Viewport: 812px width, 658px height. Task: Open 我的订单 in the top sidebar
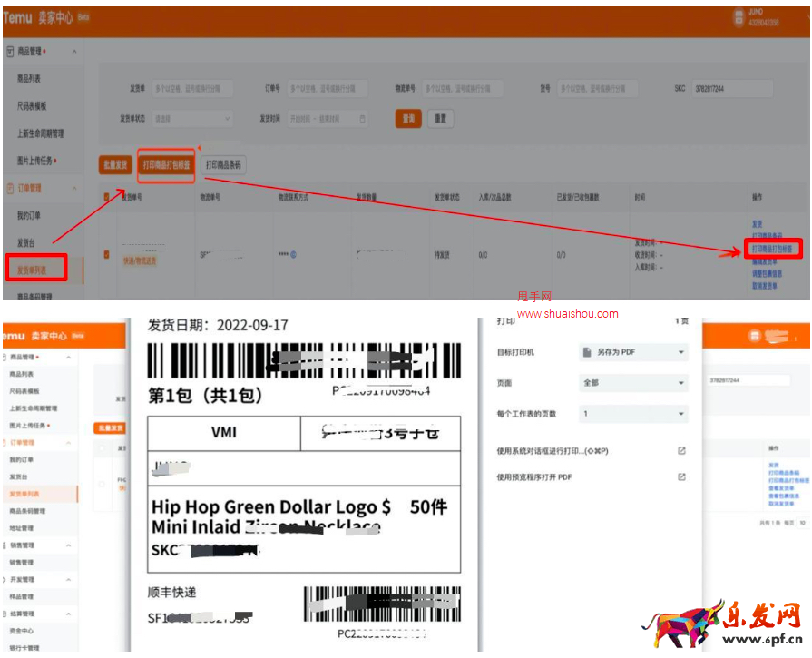[x=29, y=216]
